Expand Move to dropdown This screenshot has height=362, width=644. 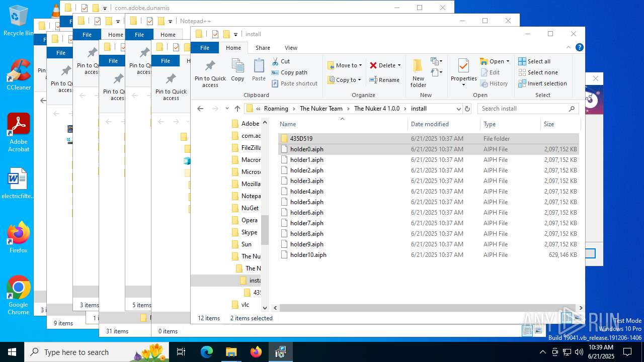pyautogui.click(x=360, y=65)
